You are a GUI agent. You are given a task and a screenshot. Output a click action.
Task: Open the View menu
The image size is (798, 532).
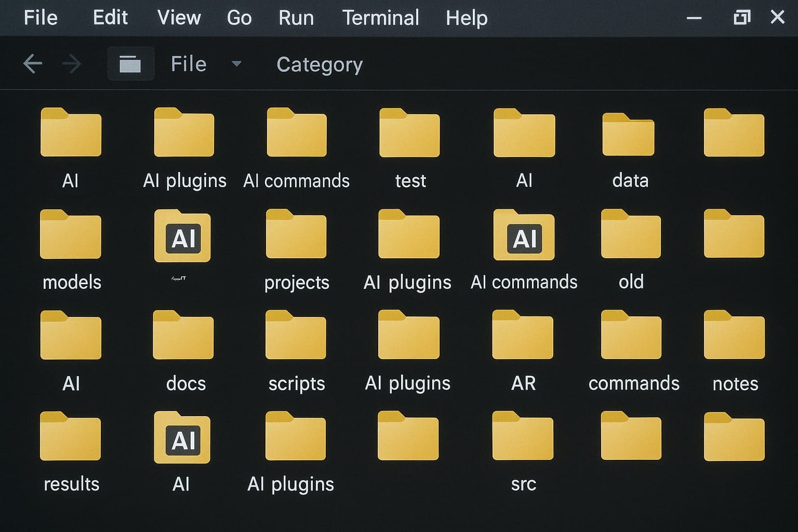pos(179,18)
